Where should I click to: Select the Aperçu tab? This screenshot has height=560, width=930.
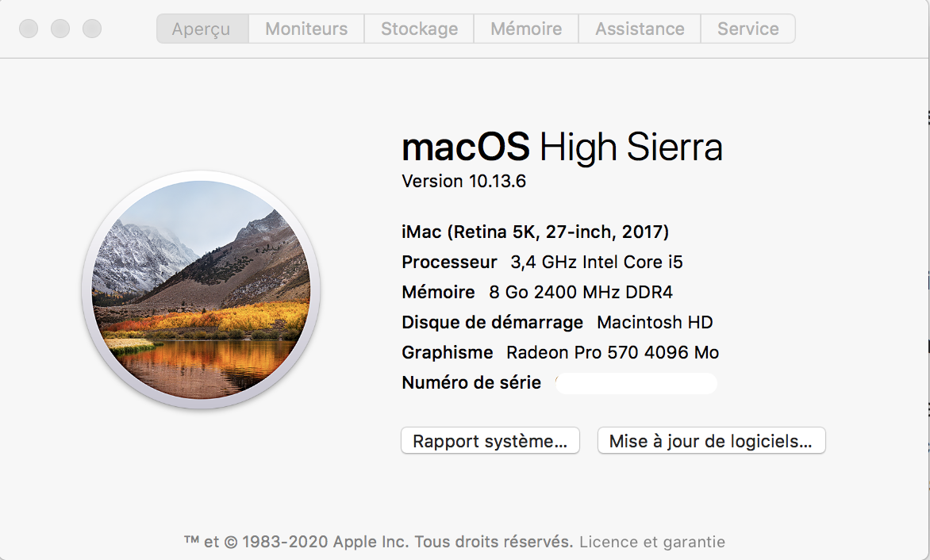[202, 29]
